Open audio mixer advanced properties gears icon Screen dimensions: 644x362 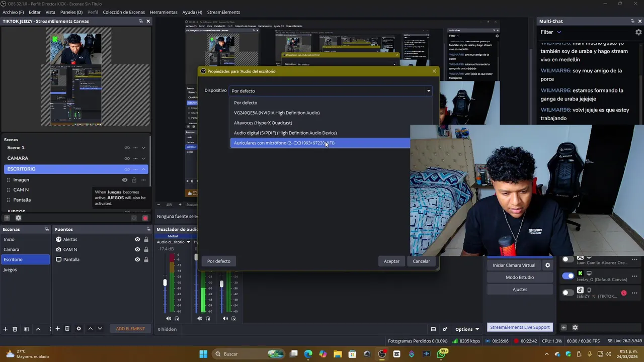[445, 329]
